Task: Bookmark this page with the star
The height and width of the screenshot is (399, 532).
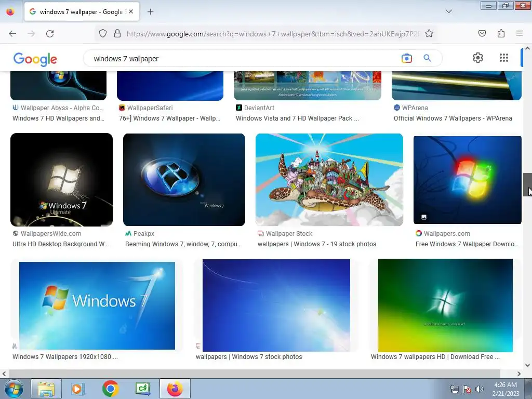Action: [x=429, y=33]
